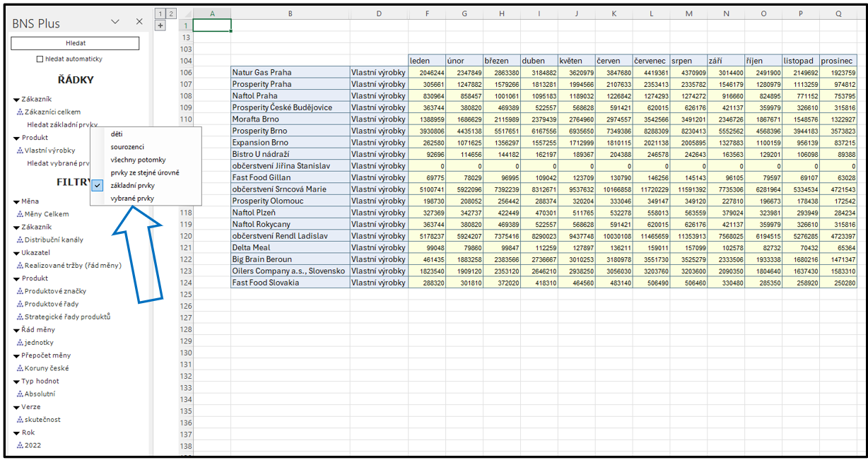Click the Fast Food Slovakia cell
Screen dimensions: 868x460
pyautogui.click(x=291, y=283)
